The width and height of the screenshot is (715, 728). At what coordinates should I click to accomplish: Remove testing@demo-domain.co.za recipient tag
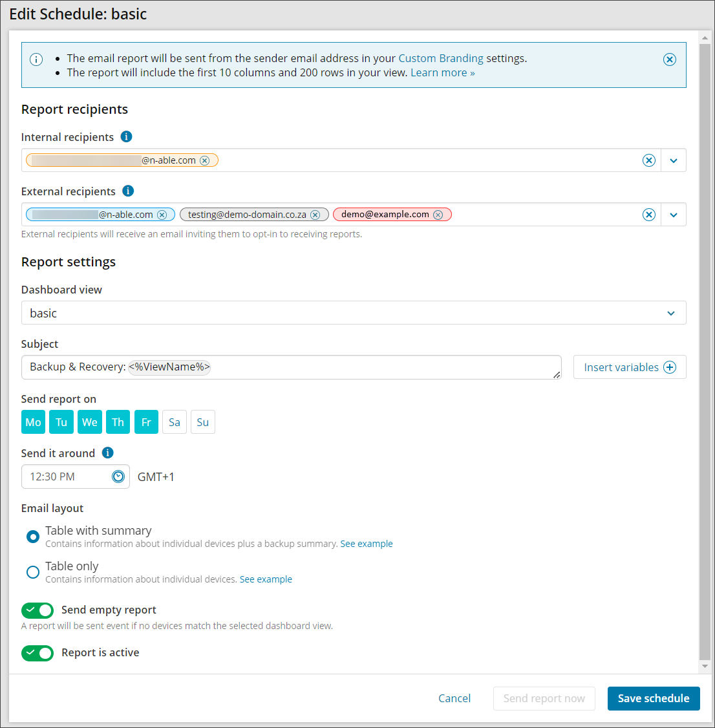[315, 215]
